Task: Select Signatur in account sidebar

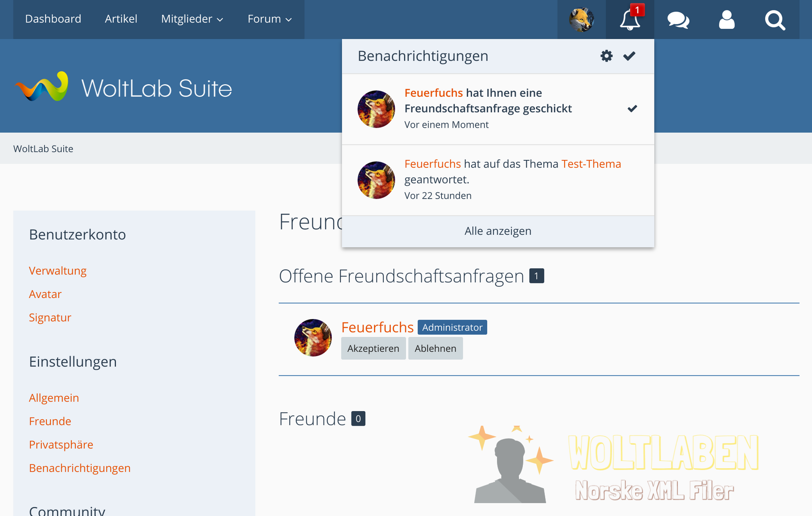Action: click(50, 317)
